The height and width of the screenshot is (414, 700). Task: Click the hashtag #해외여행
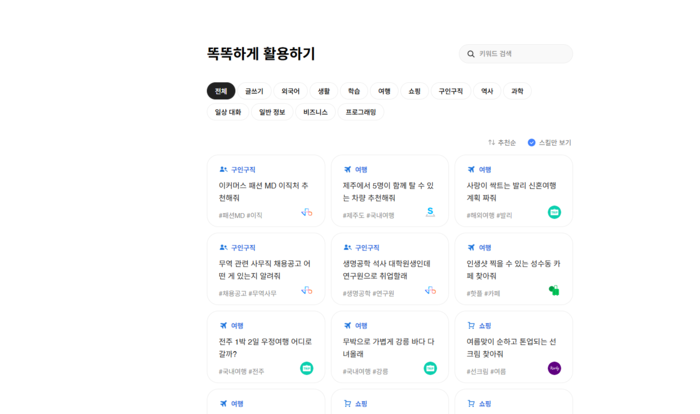[x=481, y=215]
